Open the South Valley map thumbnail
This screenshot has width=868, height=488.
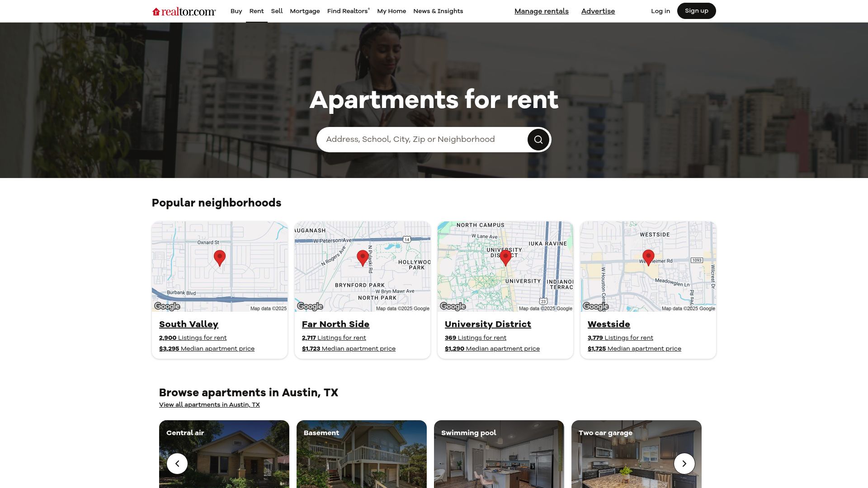[x=220, y=267]
